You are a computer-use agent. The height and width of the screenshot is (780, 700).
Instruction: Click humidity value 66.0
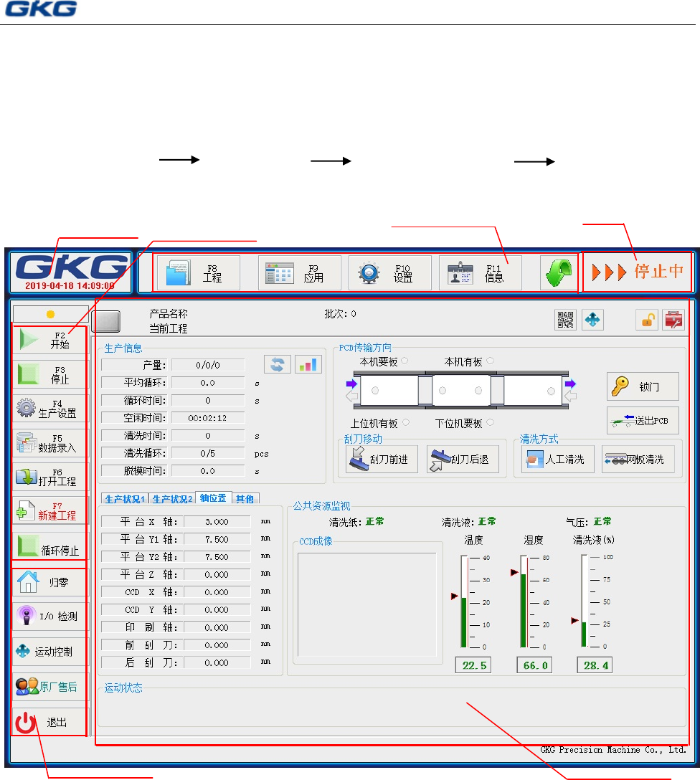(535, 665)
